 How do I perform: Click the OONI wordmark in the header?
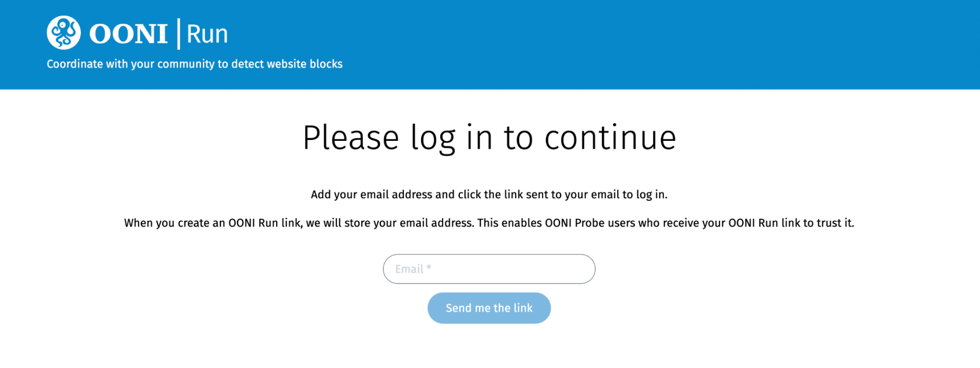[x=128, y=34]
